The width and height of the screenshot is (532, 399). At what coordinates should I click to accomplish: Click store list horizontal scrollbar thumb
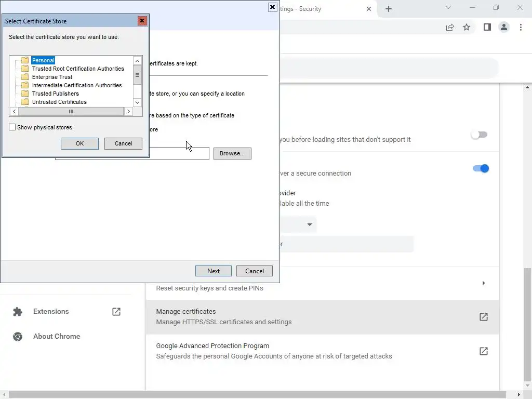(71, 111)
